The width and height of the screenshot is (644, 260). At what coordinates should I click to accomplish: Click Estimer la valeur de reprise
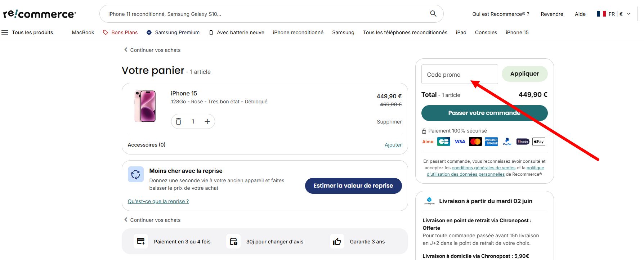click(x=353, y=186)
